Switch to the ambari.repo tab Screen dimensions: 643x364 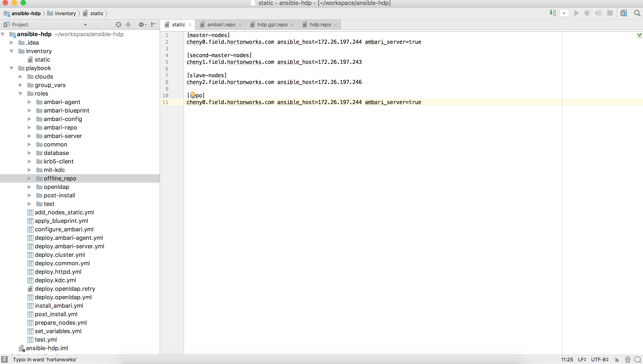pos(221,25)
